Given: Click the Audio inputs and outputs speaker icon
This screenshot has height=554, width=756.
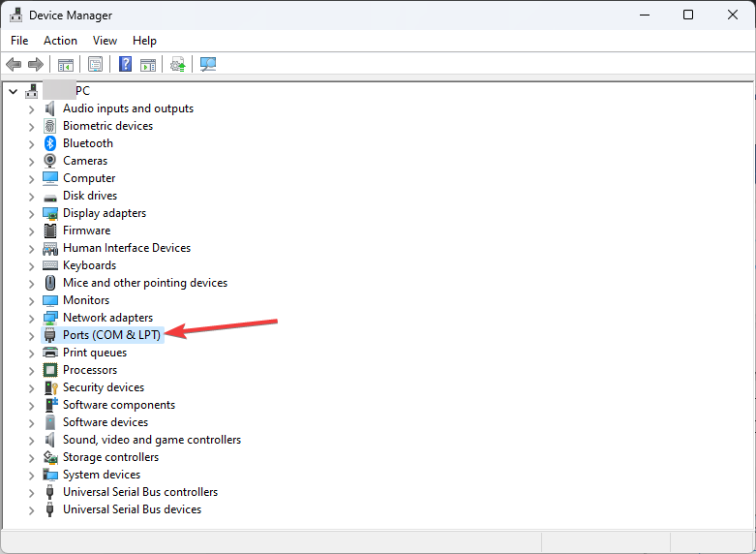Looking at the screenshot, I should 50,108.
